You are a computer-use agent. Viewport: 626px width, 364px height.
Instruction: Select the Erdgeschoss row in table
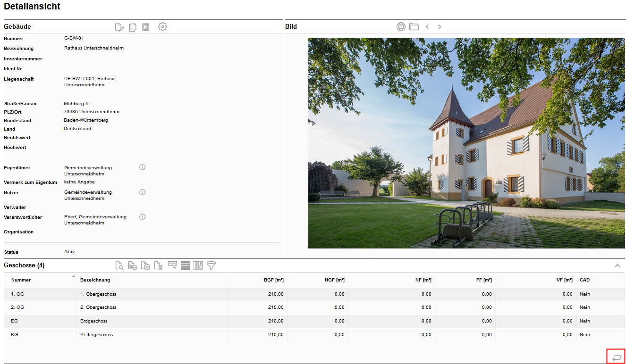pyautogui.click(x=93, y=321)
